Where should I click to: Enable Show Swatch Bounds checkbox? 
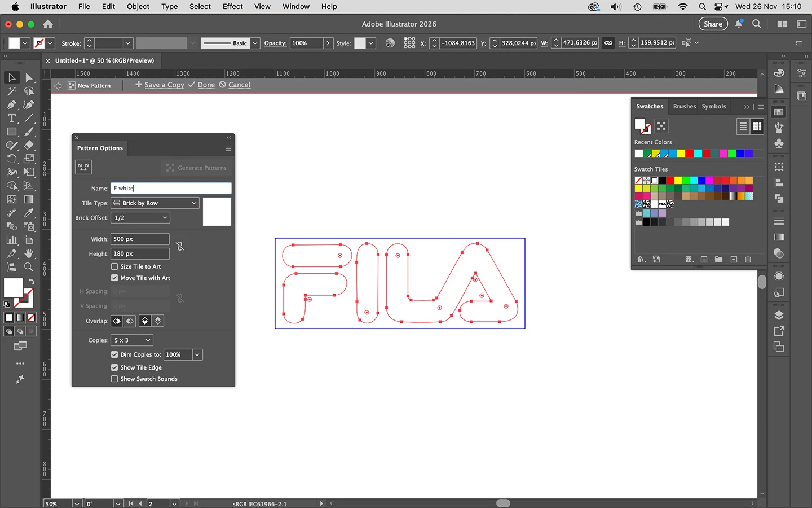point(114,379)
